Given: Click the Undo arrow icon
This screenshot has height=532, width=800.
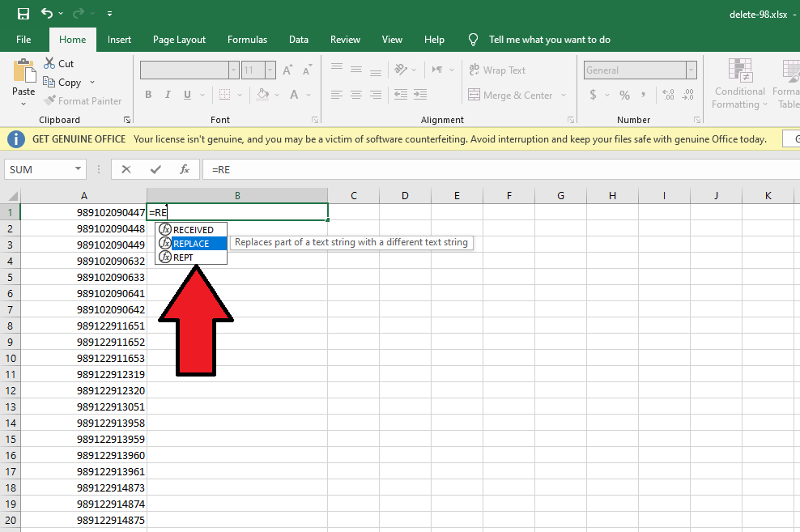Looking at the screenshot, I should [47, 14].
